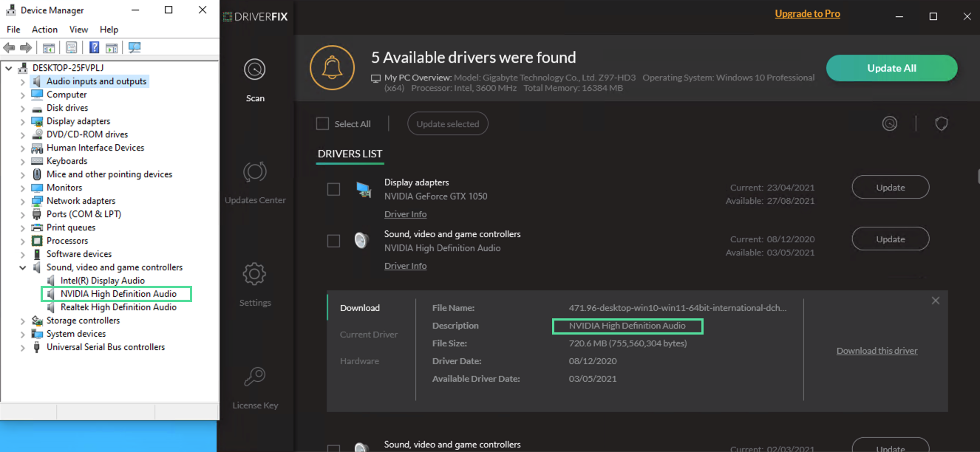Open the File menu in Device Manager

point(13,30)
